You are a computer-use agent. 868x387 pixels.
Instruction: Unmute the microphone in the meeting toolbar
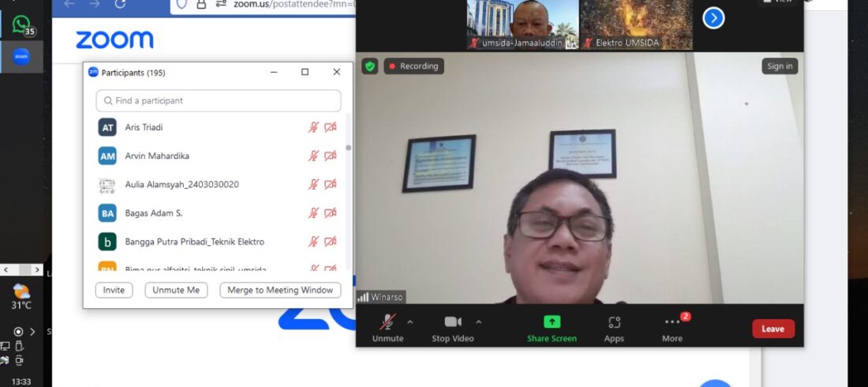click(387, 329)
